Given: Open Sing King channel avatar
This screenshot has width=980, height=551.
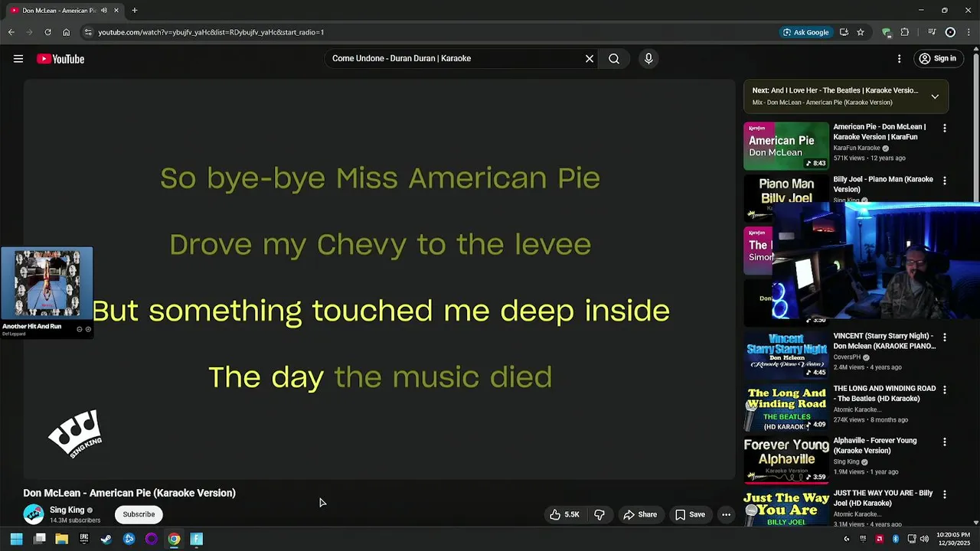Looking at the screenshot, I should pyautogui.click(x=34, y=514).
